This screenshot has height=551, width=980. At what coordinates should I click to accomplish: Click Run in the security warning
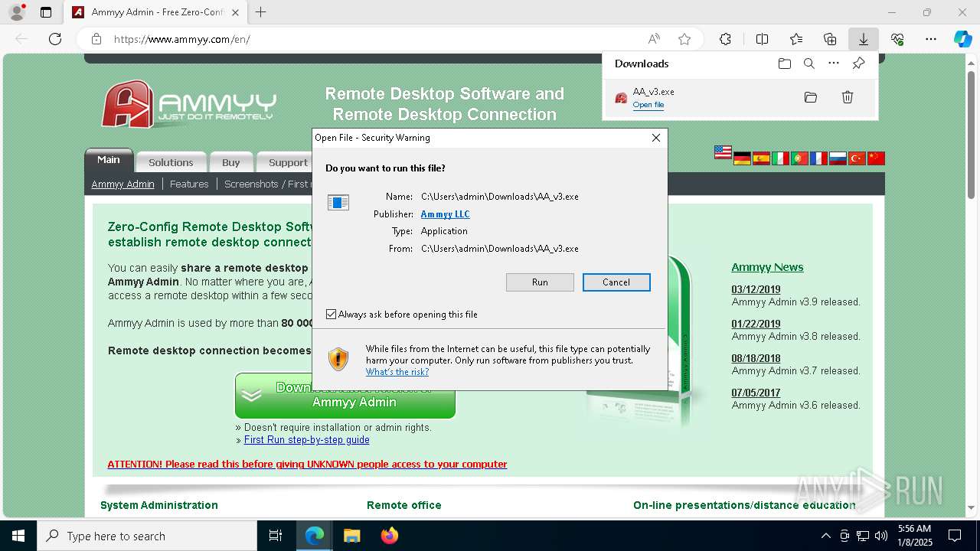click(x=540, y=282)
